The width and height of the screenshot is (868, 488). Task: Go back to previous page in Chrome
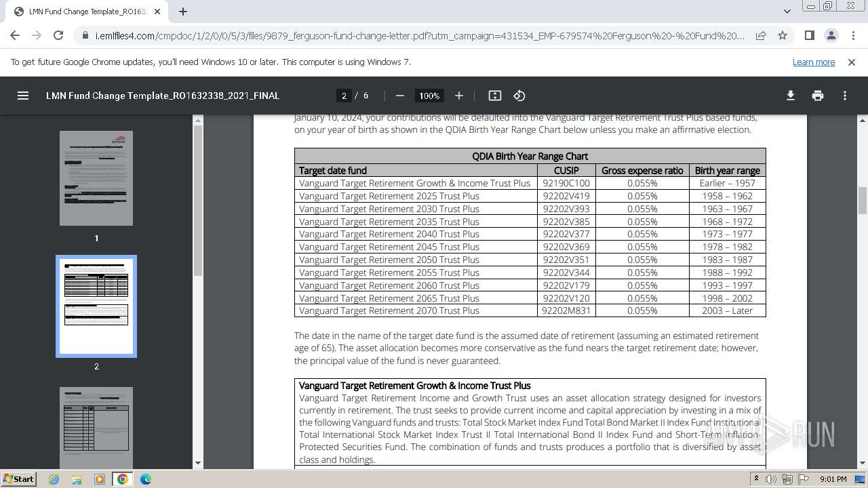click(15, 35)
